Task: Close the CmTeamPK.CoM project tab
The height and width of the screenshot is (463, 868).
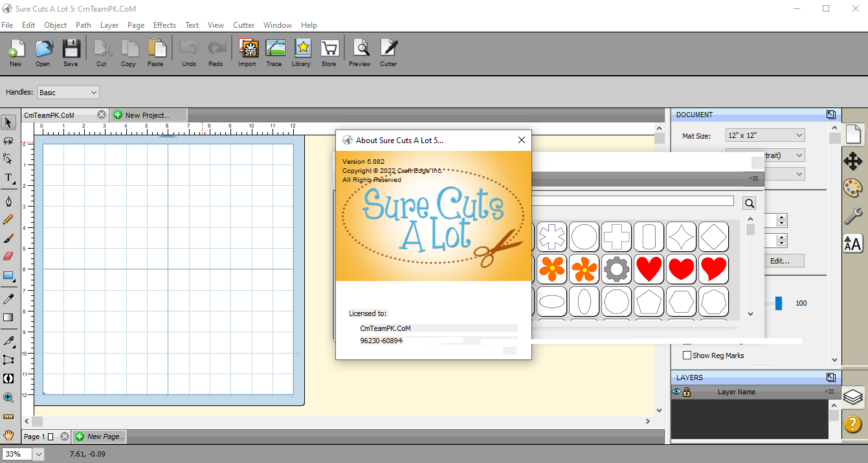Action: [102, 115]
